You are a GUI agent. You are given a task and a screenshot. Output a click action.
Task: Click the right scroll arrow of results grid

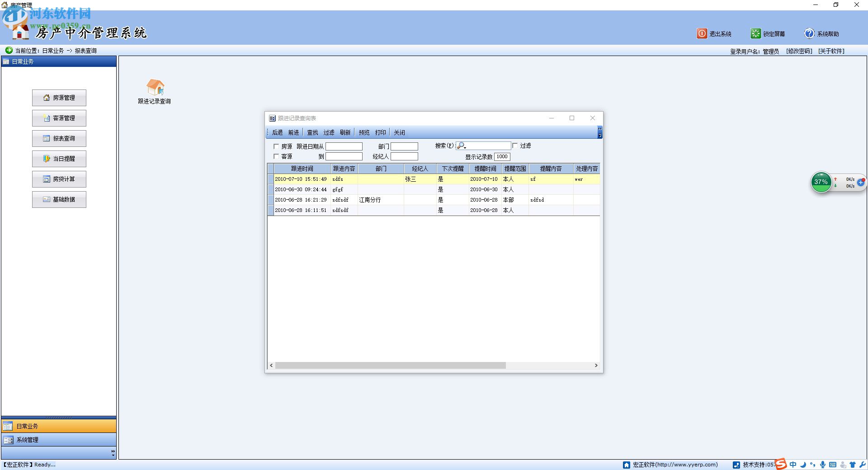click(596, 365)
